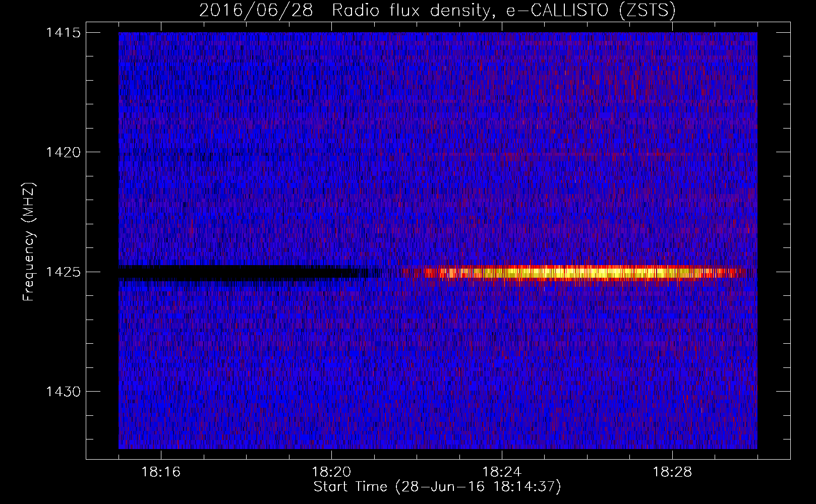Select the '1430' frequency axis label
The image size is (816, 504).
tap(63, 392)
